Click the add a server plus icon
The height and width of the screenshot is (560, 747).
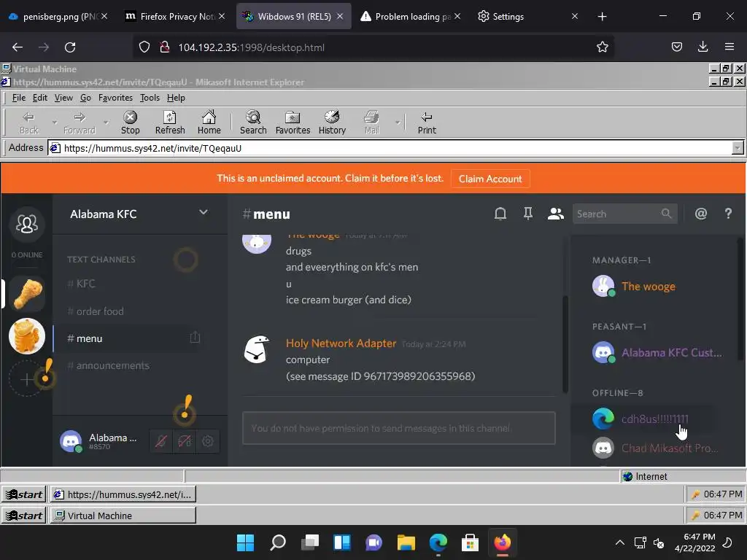click(x=27, y=379)
